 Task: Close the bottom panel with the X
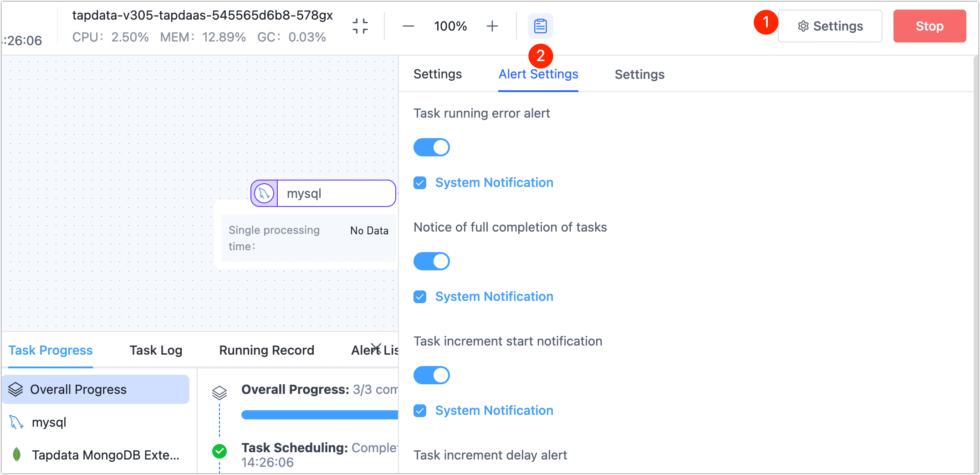(x=376, y=347)
